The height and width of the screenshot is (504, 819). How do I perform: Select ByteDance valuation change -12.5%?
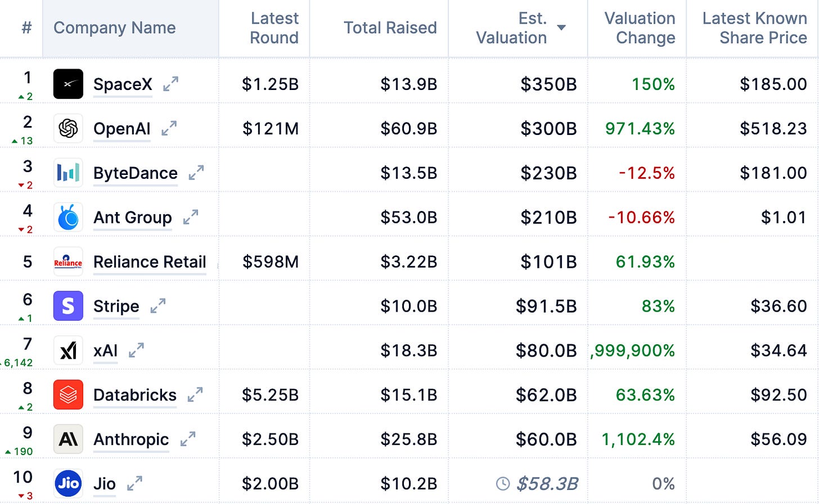click(x=647, y=173)
